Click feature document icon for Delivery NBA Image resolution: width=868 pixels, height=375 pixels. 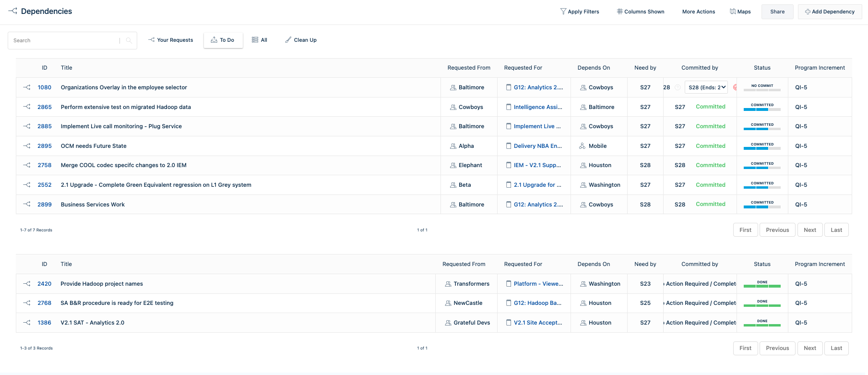click(509, 146)
